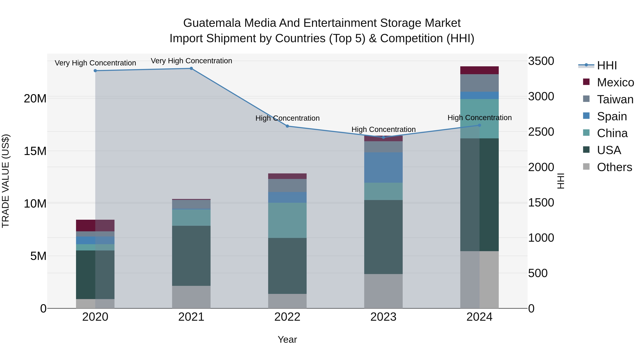This screenshot has height=362, width=644.
Task: Toggle the HHI line legend entry
Action: click(x=598, y=65)
